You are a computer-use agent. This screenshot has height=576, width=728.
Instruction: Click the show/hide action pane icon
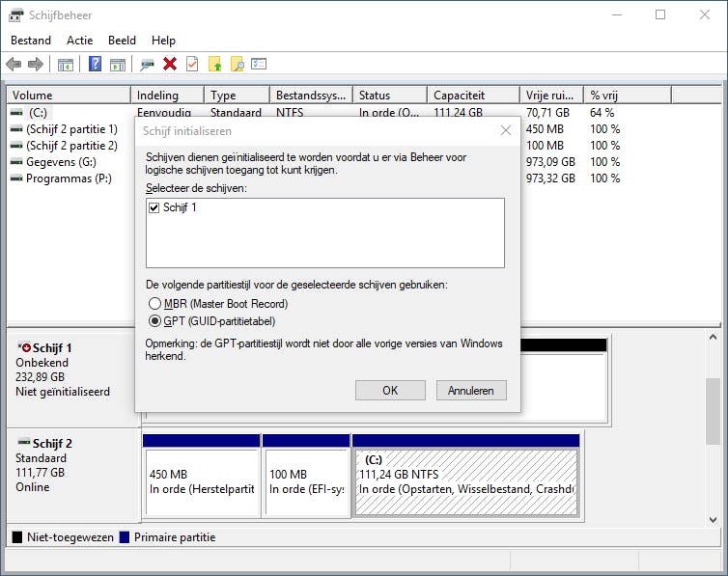118,65
